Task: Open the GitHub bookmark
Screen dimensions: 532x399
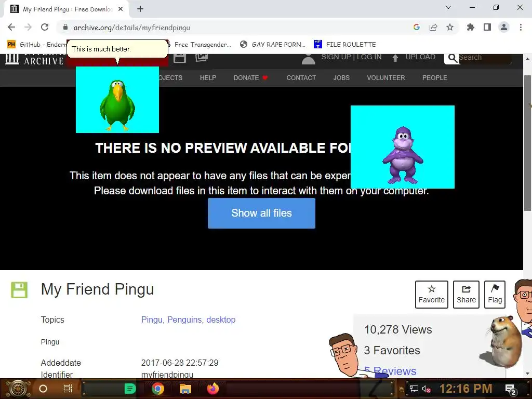Action: click(x=37, y=45)
